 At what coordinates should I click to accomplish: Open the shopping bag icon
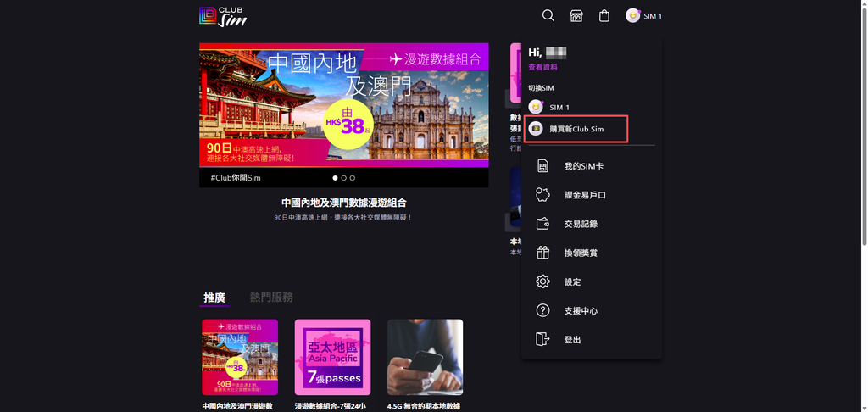(604, 15)
